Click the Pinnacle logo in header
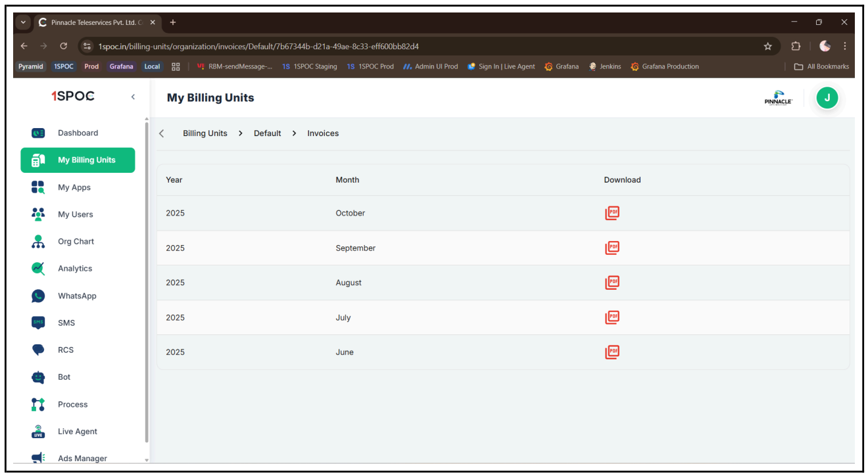The image size is (868, 475). tap(779, 98)
